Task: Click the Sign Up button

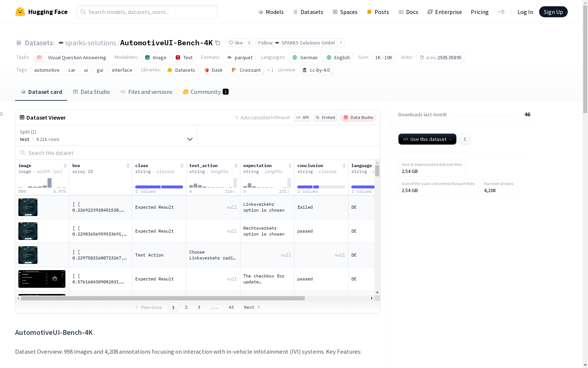Action: pyautogui.click(x=553, y=12)
